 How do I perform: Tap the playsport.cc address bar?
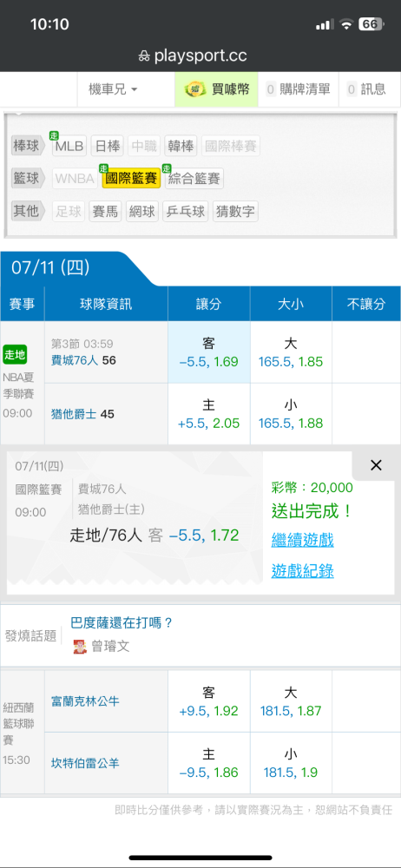point(193,56)
